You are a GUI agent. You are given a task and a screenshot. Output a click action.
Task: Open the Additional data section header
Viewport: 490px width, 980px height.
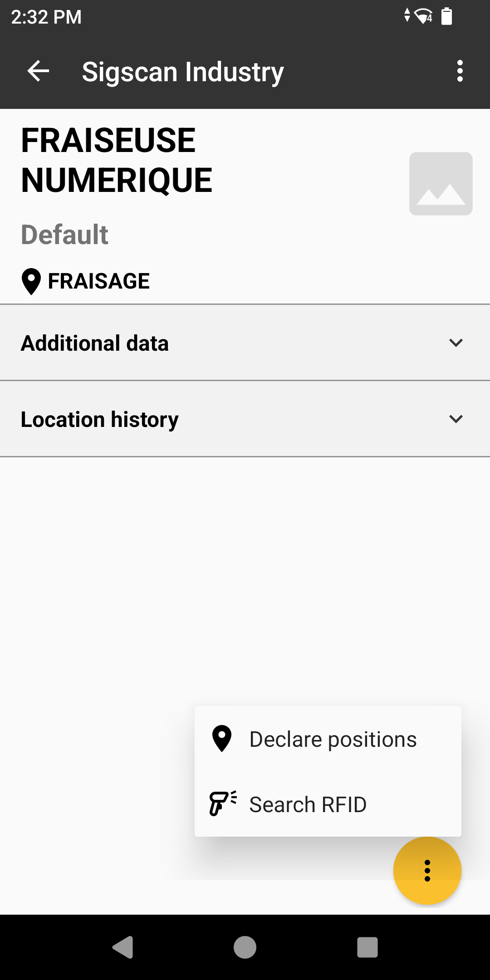pyautogui.click(x=245, y=343)
